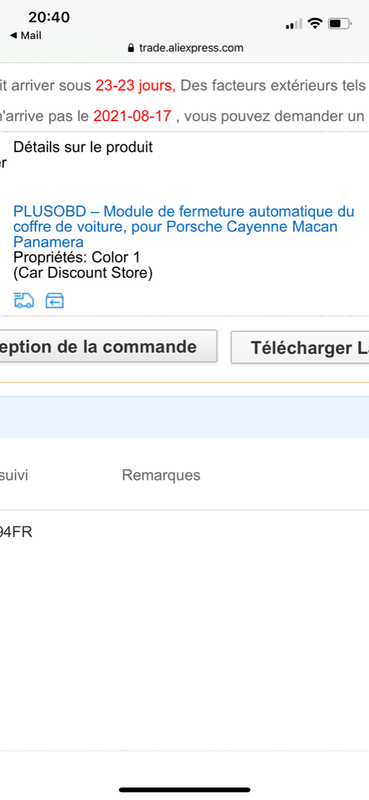Tap the Remarques column header
Image resolution: width=369 pixels, height=800 pixels.
pos(161,475)
